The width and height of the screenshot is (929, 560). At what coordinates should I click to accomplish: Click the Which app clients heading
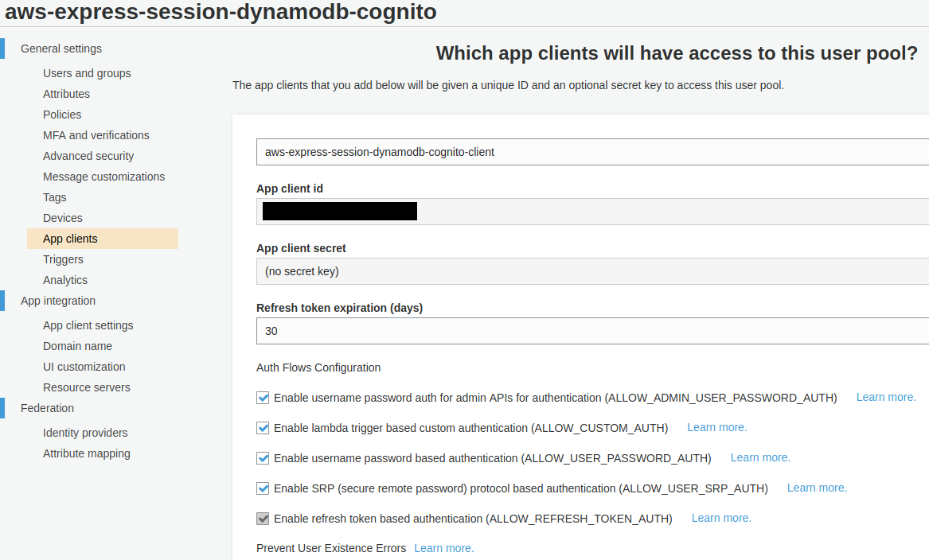point(677,53)
